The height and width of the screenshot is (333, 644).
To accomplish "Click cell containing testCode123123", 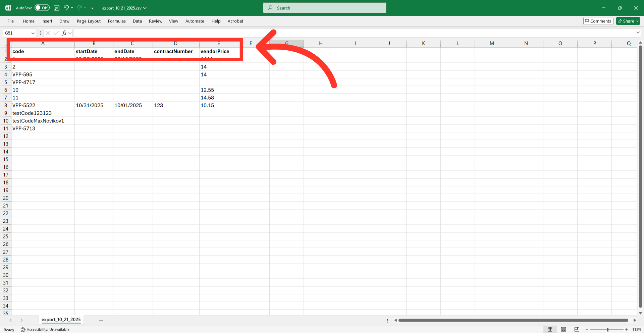I will click(x=43, y=113).
